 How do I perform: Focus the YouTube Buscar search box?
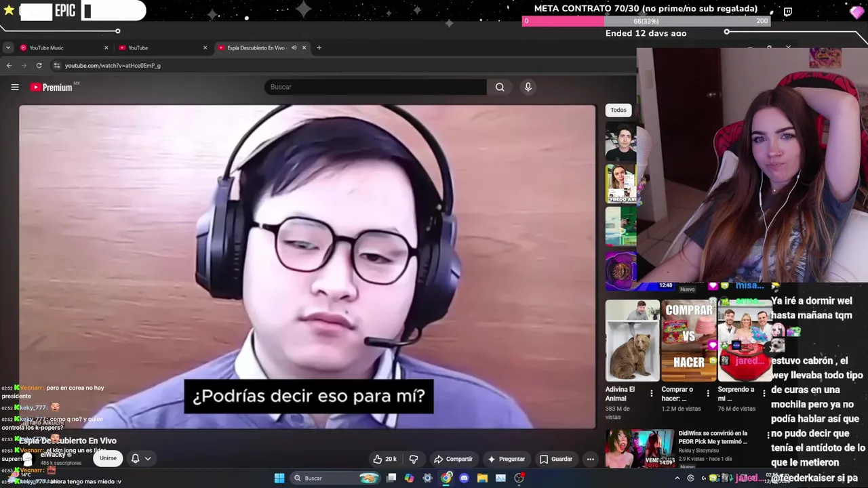click(x=375, y=87)
